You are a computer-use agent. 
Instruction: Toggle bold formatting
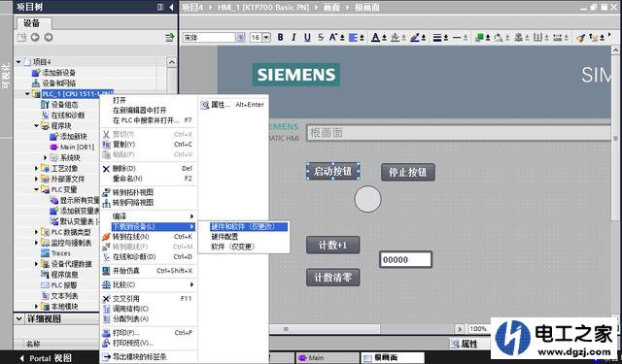pos(280,37)
